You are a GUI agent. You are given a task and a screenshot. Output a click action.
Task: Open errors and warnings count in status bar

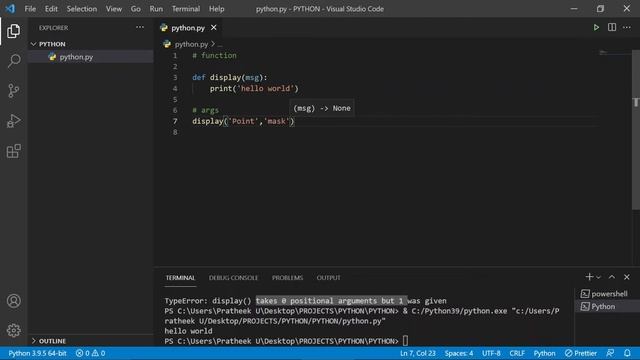(90, 353)
